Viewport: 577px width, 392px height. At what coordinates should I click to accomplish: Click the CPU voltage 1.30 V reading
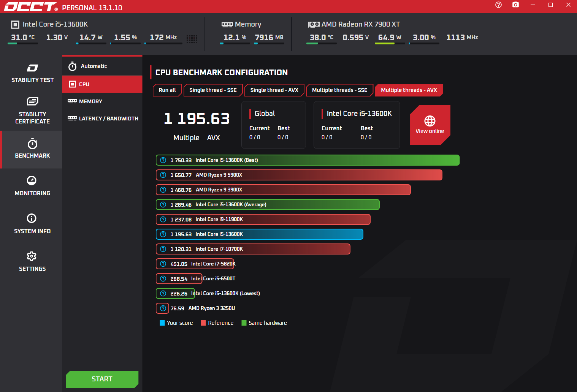[57, 38]
